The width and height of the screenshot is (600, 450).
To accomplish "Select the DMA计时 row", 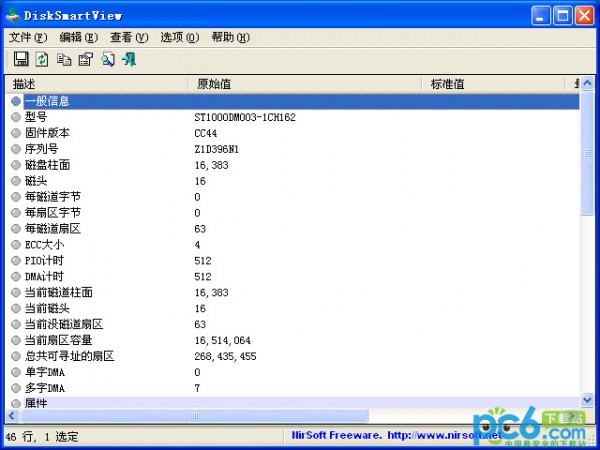I will pos(293,277).
